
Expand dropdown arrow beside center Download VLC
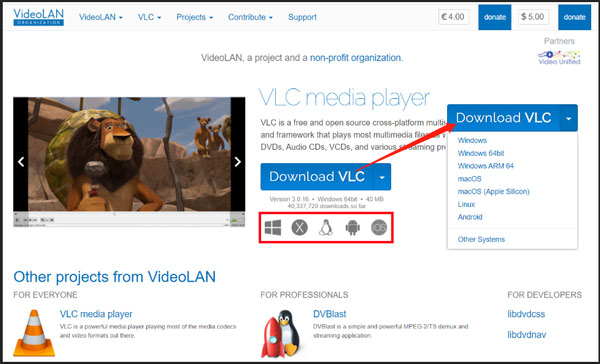382,177
